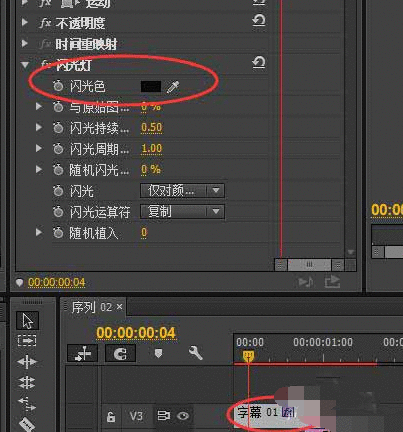Open the 闪光色 black color swatch
Image resolution: width=403 pixels, height=432 pixels.
click(x=151, y=87)
